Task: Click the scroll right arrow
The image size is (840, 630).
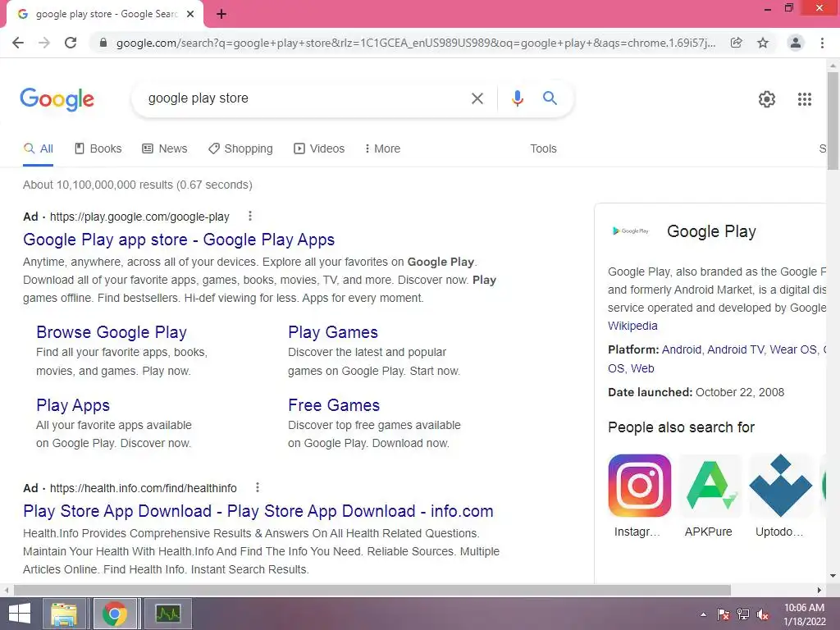Action: [x=819, y=590]
